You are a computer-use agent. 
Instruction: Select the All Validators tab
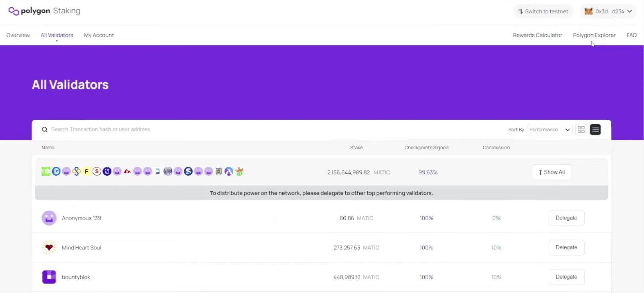coord(57,35)
